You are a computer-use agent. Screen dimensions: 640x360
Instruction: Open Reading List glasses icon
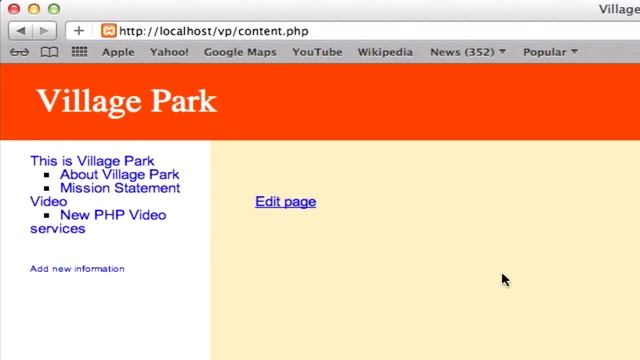coord(19,52)
